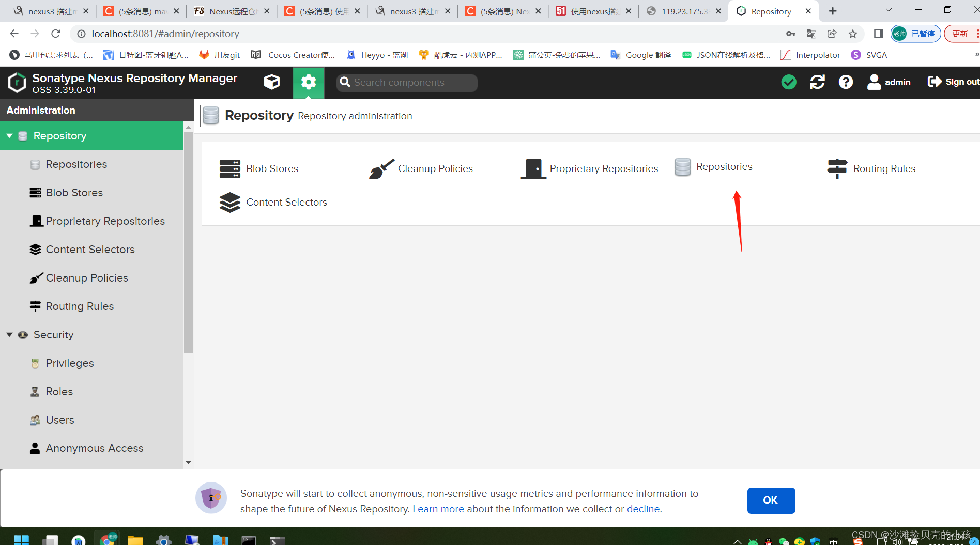Viewport: 980px width, 545px height.
Task: Bookmark this page with the star icon
Action: tap(853, 34)
